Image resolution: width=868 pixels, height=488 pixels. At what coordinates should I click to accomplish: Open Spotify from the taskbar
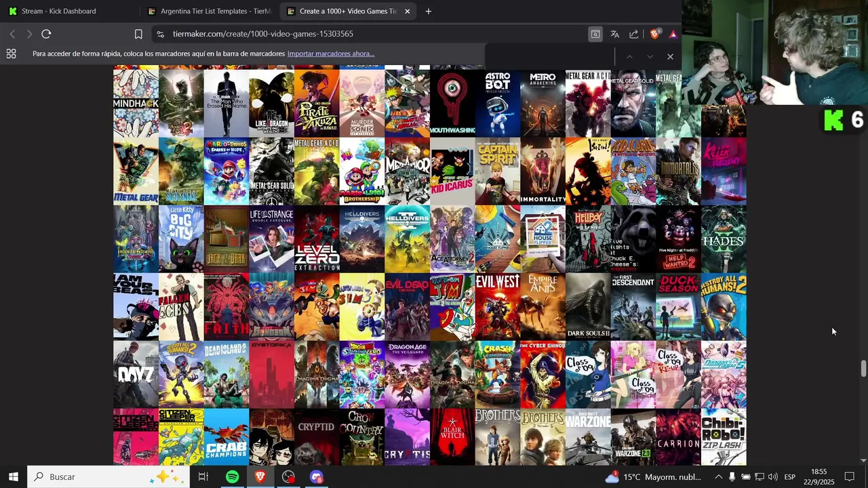pos(232,476)
